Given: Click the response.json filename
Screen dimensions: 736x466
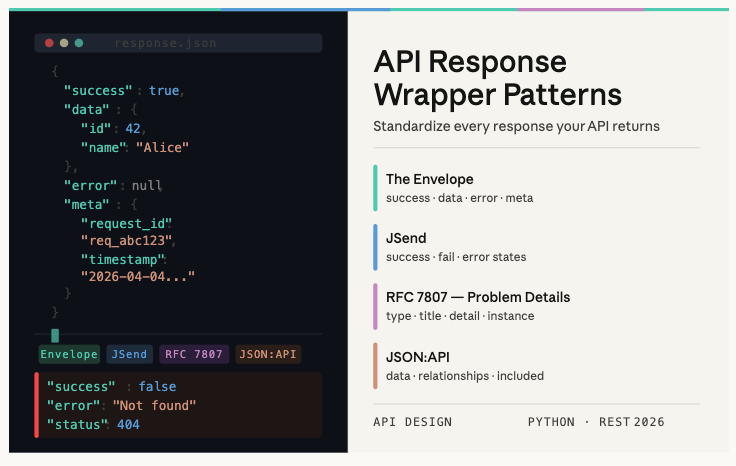Looking at the screenshot, I should (x=166, y=43).
